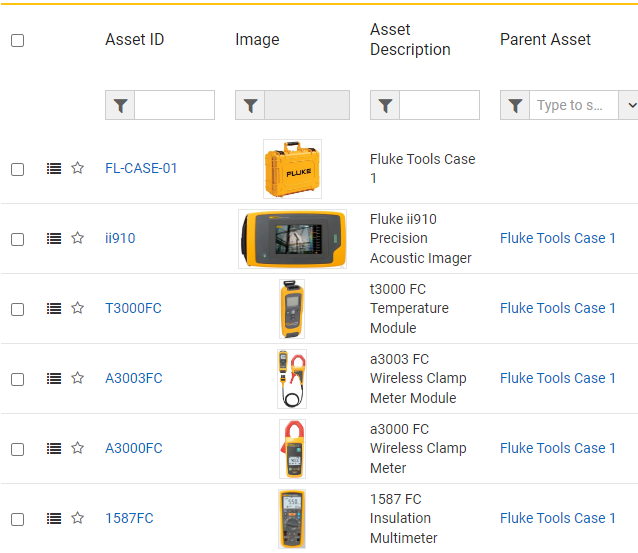Screen dimensions: 638x553
Task: Open the FL-CASE-01 asset link
Action: tap(141, 168)
